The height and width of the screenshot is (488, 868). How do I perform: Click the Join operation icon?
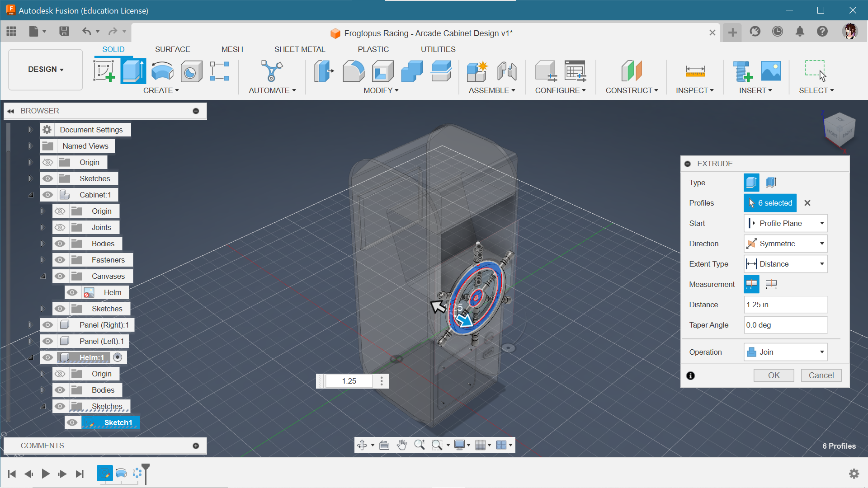(752, 352)
